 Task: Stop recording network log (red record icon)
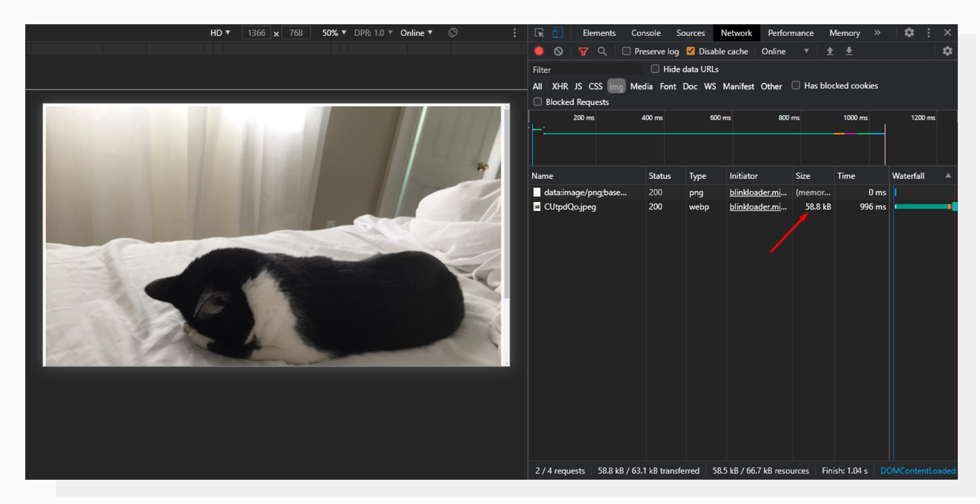(539, 51)
